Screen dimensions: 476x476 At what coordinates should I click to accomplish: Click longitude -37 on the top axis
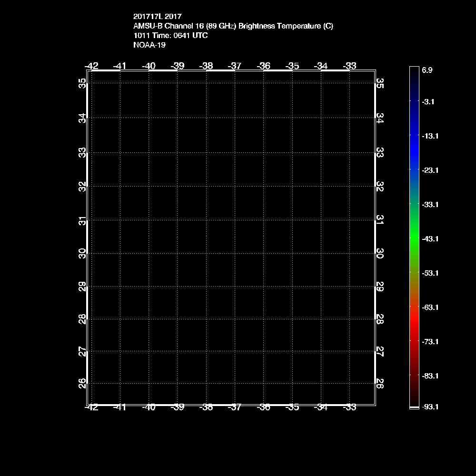[x=235, y=66]
